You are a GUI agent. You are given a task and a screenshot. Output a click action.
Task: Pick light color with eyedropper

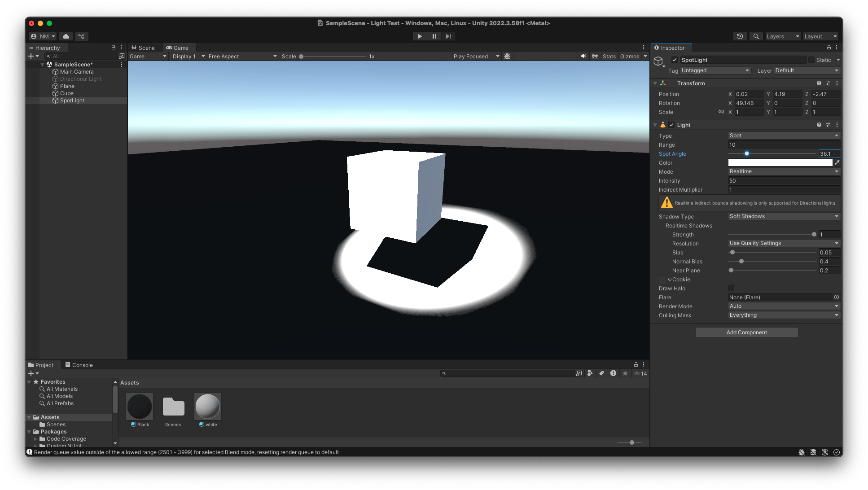click(837, 162)
